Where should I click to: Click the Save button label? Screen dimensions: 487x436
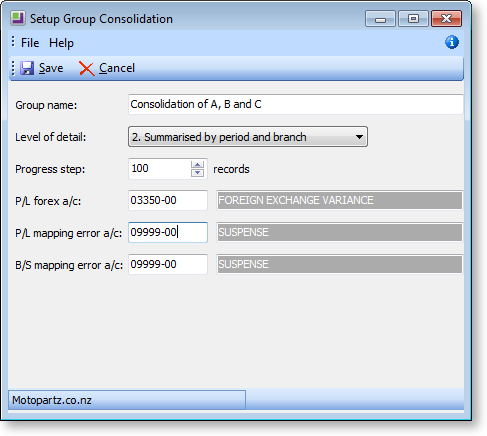pos(51,68)
